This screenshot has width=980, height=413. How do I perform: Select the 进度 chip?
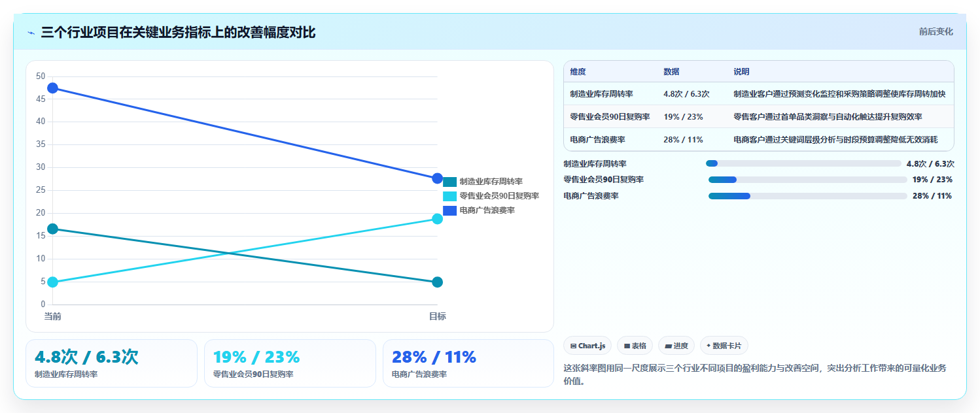(x=676, y=346)
